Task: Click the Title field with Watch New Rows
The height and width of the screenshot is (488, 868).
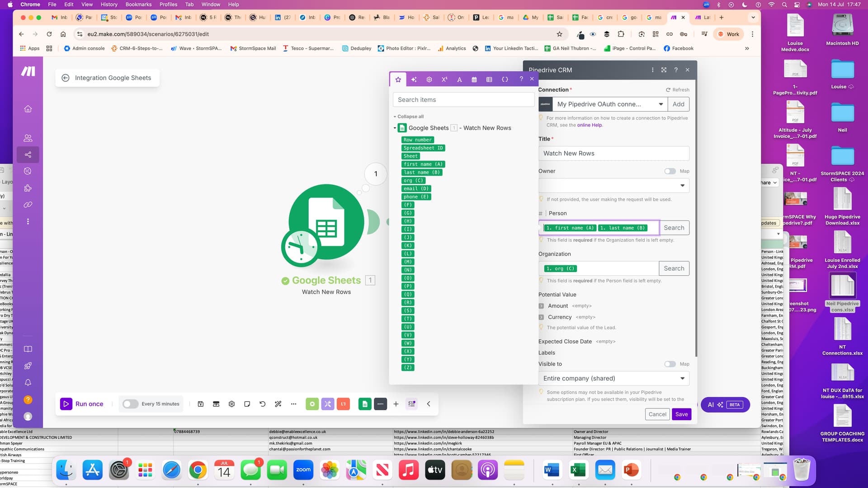Action: click(614, 154)
